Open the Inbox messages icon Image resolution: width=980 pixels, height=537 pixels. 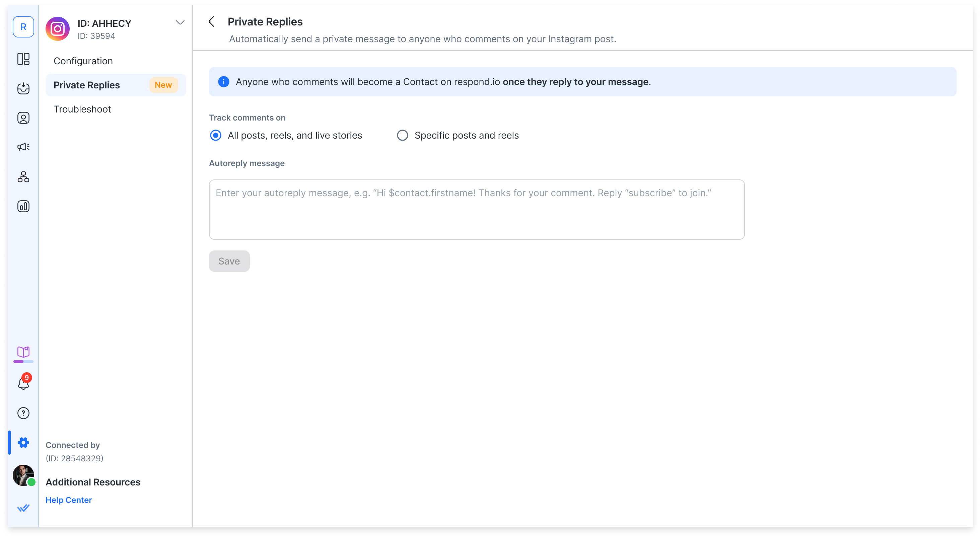[23, 88]
